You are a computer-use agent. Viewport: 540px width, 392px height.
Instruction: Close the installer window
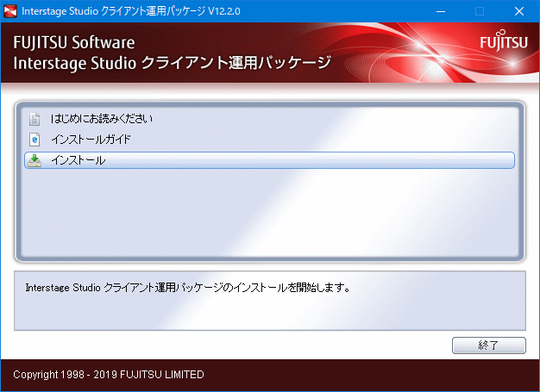coord(519,11)
